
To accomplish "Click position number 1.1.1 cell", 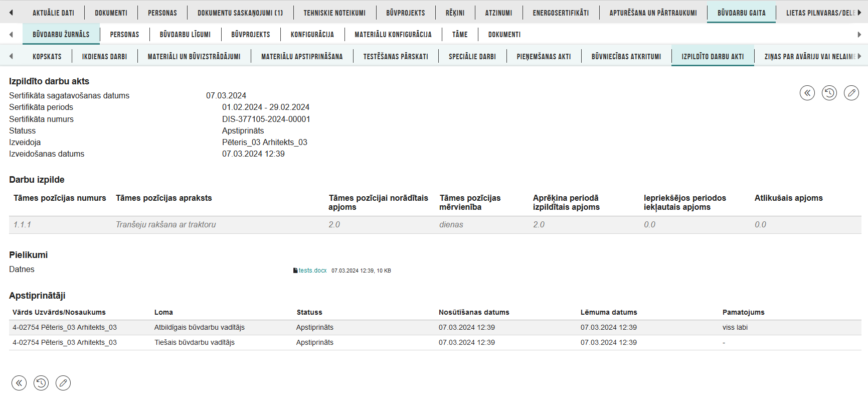I will pyautogui.click(x=22, y=224).
